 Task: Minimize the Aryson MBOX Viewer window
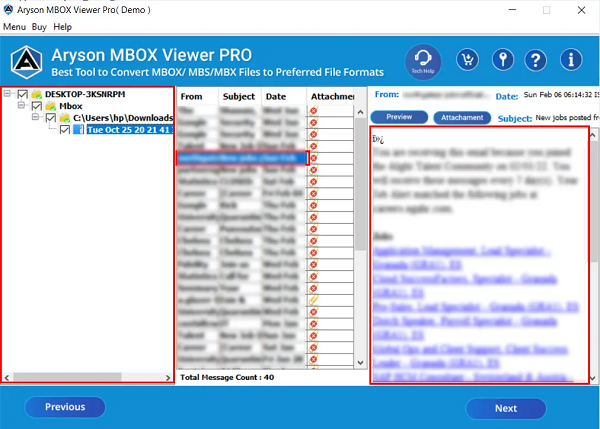(x=512, y=10)
